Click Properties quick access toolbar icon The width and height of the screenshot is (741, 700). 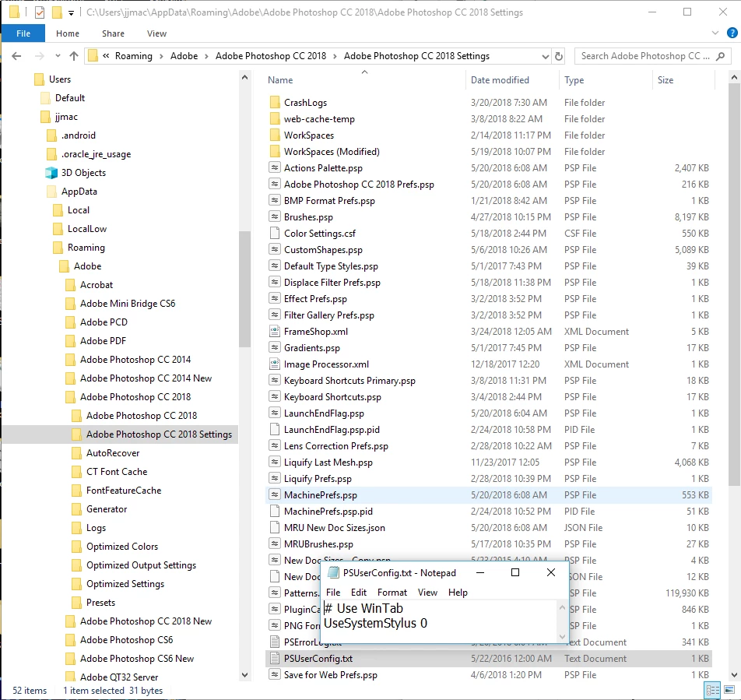pos(40,12)
